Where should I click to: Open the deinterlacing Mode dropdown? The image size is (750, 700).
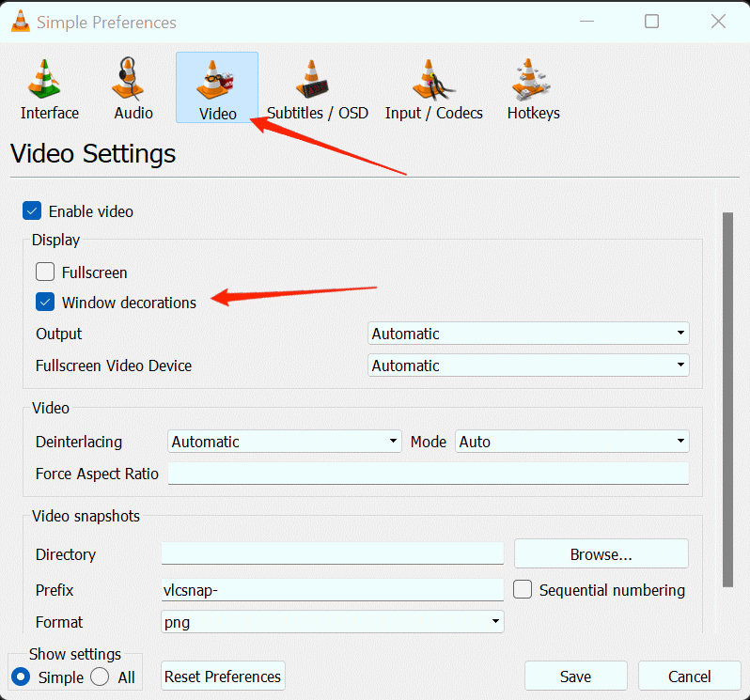[572, 442]
